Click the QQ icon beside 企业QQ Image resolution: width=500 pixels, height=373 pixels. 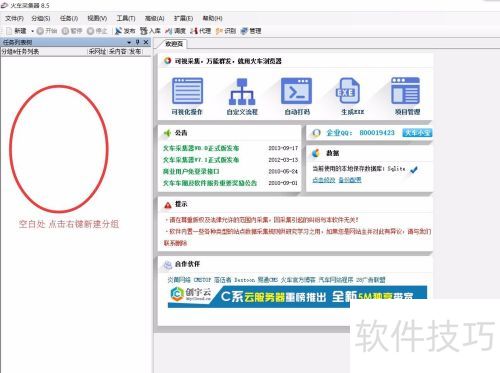(316, 133)
